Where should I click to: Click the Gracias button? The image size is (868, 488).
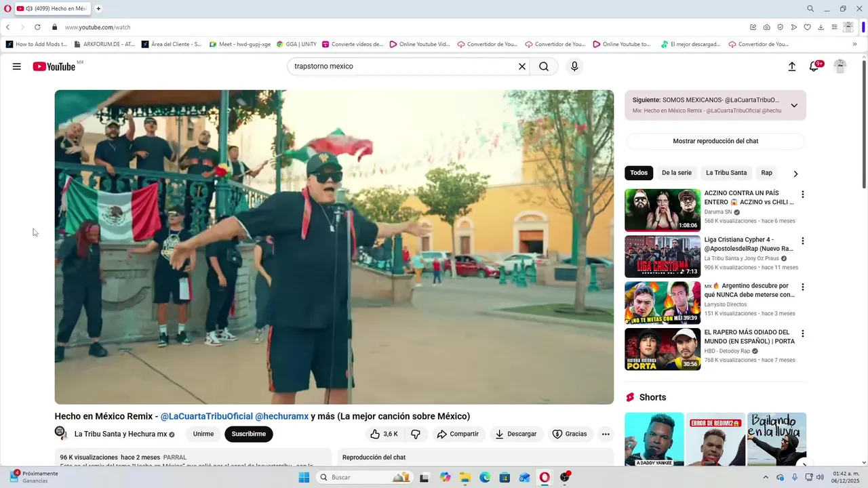(570, 434)
